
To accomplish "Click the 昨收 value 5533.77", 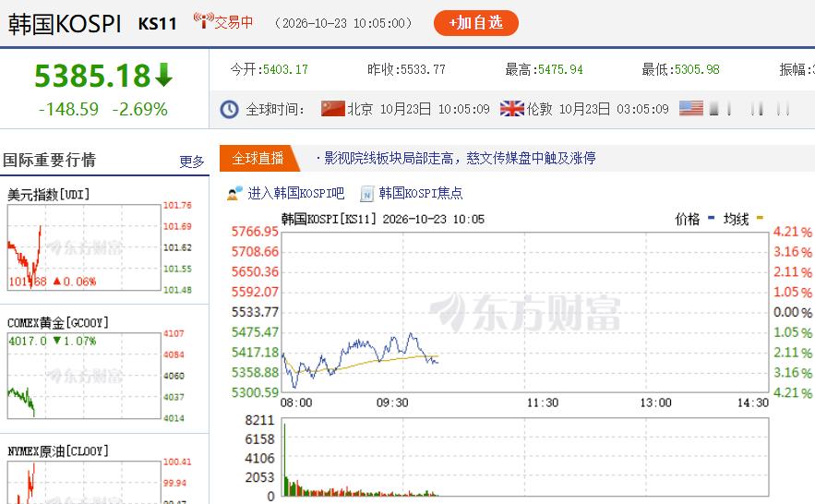I will 423,69.
